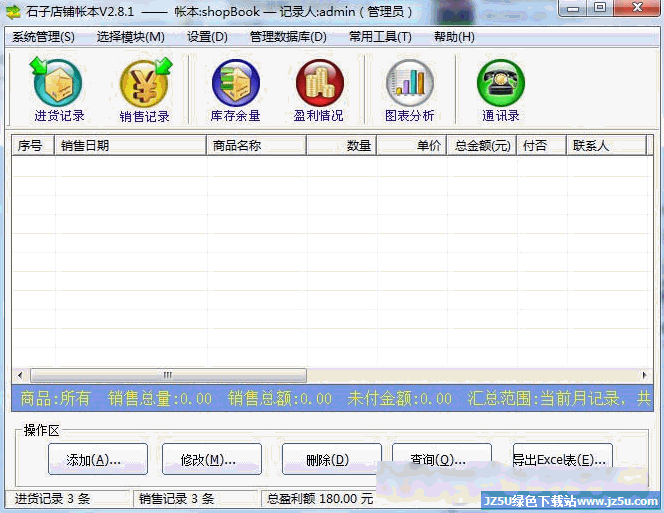Close the 石子店铺帐本 window
Viewport: 664px width, 513px height.
point(637,8)
